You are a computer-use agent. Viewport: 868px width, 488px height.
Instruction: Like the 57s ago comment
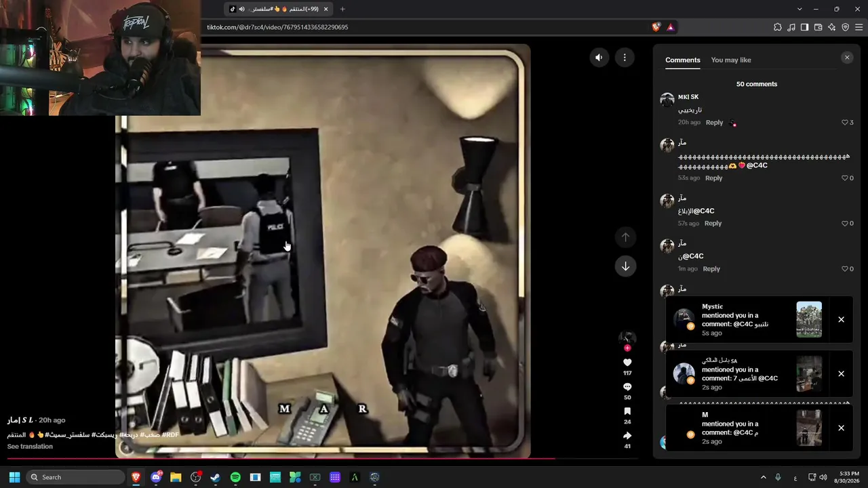[845, 224]
